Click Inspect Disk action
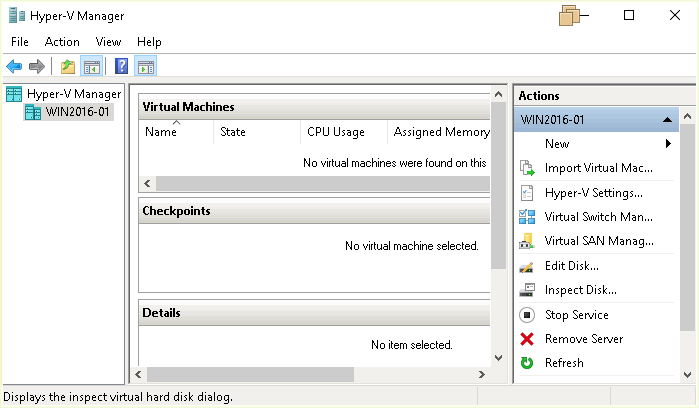Screen dimensions: 699x408 (580, 290)
